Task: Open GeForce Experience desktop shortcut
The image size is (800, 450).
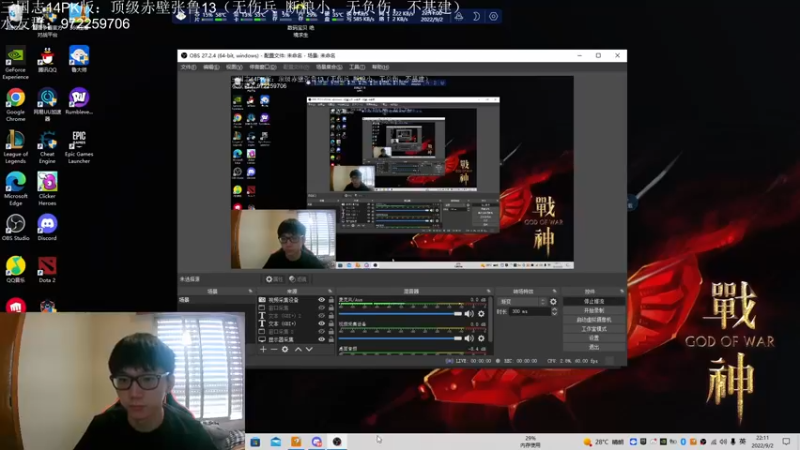Action: pos(15,63)
